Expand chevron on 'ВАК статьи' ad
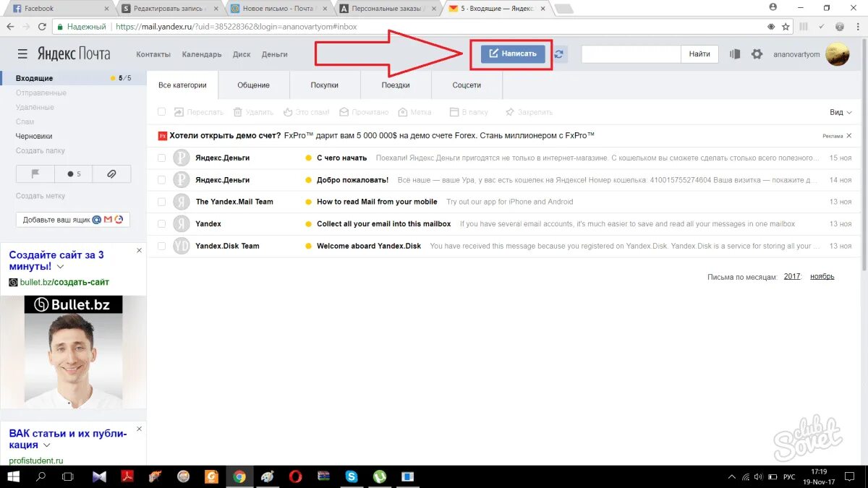Screen dimensions: 868x488 point(48,446)
